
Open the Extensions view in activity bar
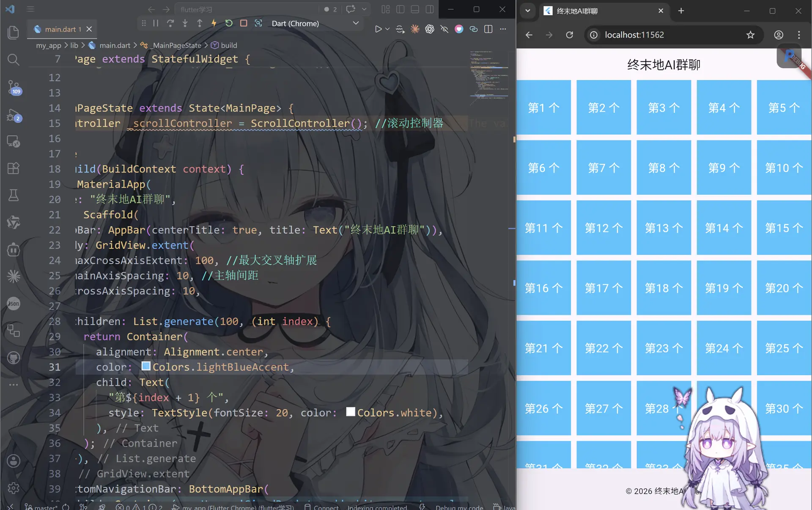[x=14, y=168]
